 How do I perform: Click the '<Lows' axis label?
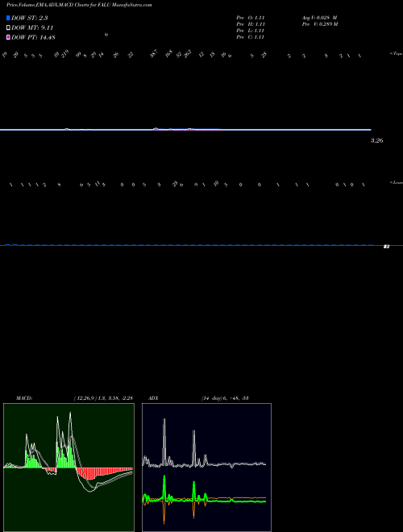coord(397,183)
